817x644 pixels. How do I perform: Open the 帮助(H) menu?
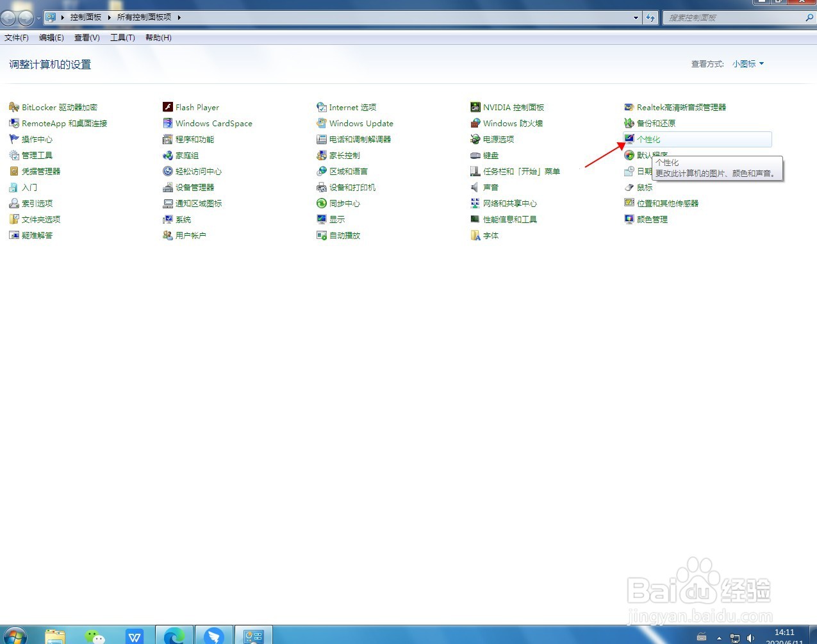click(x=158, y=38)
